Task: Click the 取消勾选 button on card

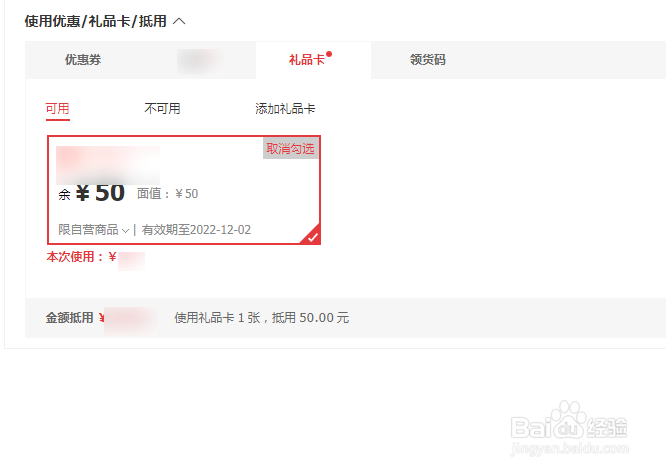Action: [291, 149]
